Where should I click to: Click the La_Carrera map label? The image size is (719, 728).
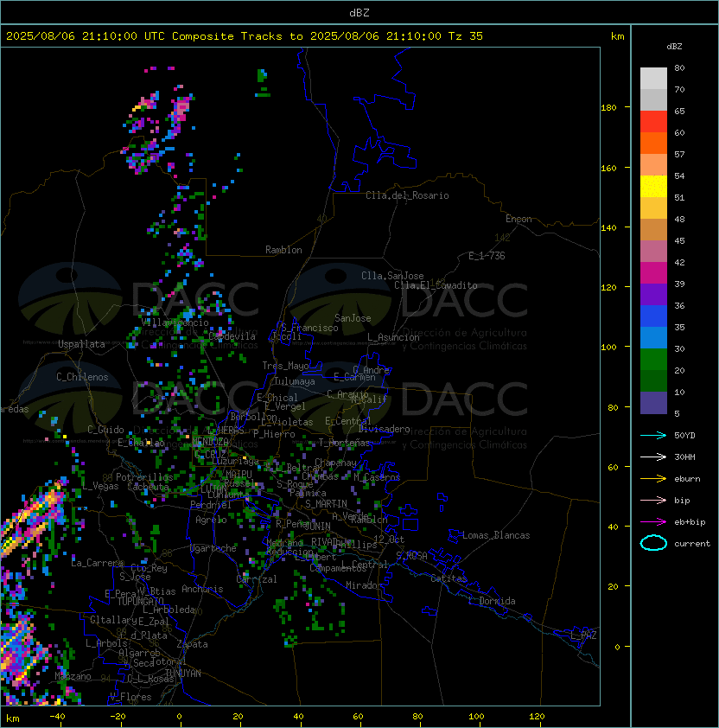pyautogui.click(x=98, y=563)
